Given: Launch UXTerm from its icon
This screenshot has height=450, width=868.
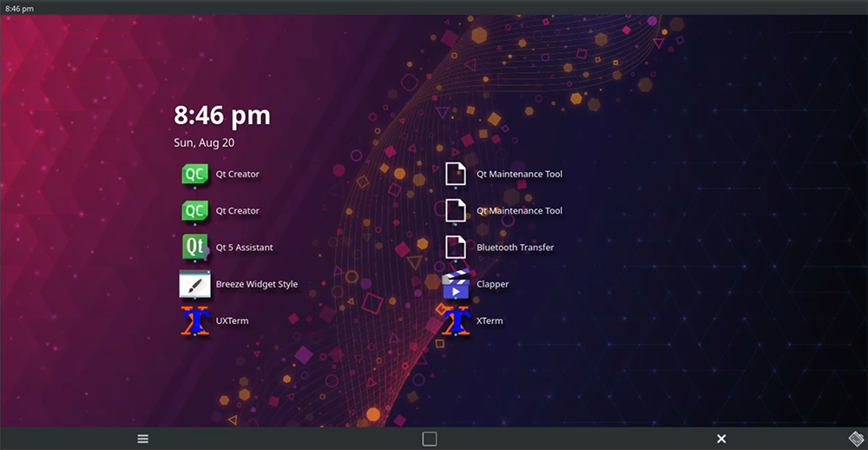Looking at the screenshot, I should [x=194, y=321].
